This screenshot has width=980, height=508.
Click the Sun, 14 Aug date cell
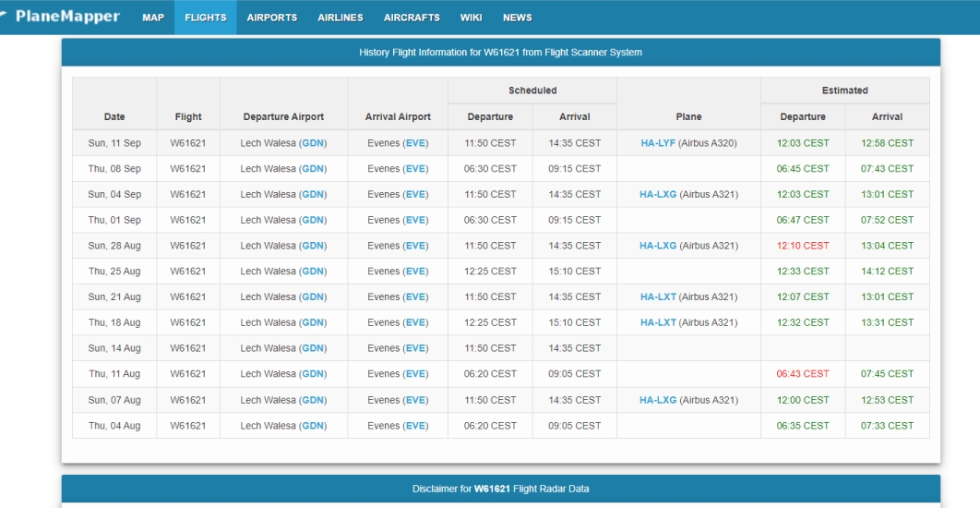click(x=114, y=348)
